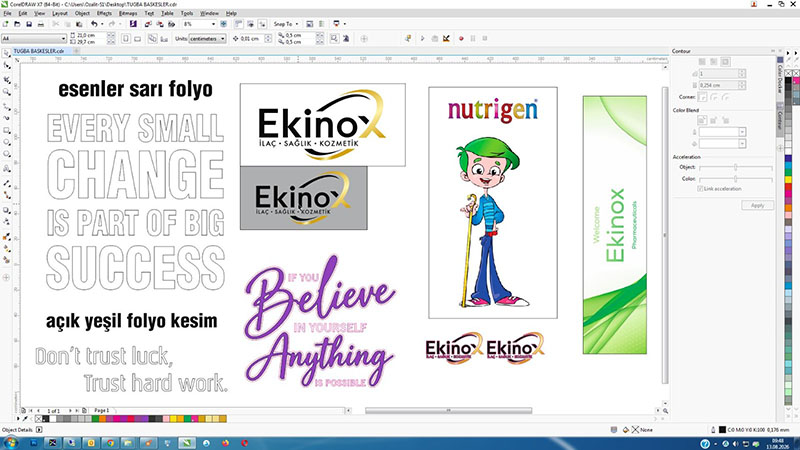The image size is (800, 450).
Task: Click the Print icon
Action: 41,24
